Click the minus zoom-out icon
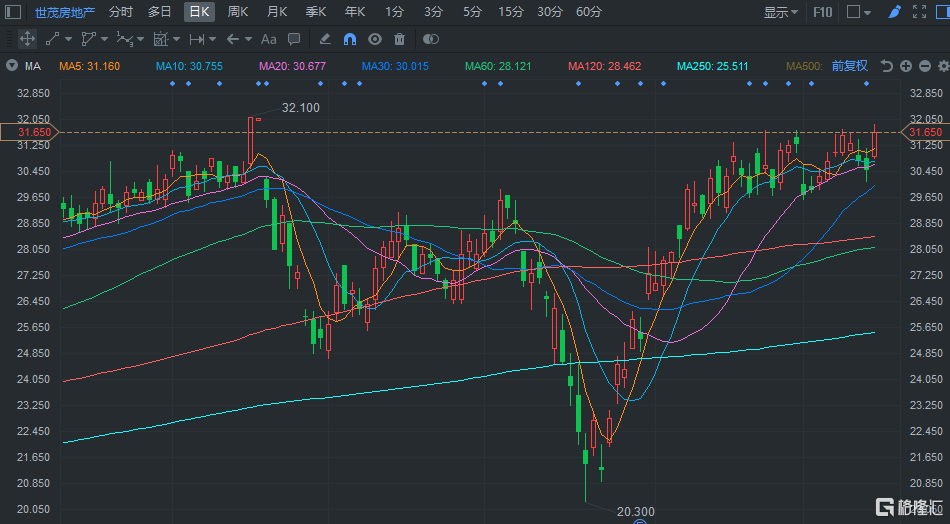 click(925, 66)
